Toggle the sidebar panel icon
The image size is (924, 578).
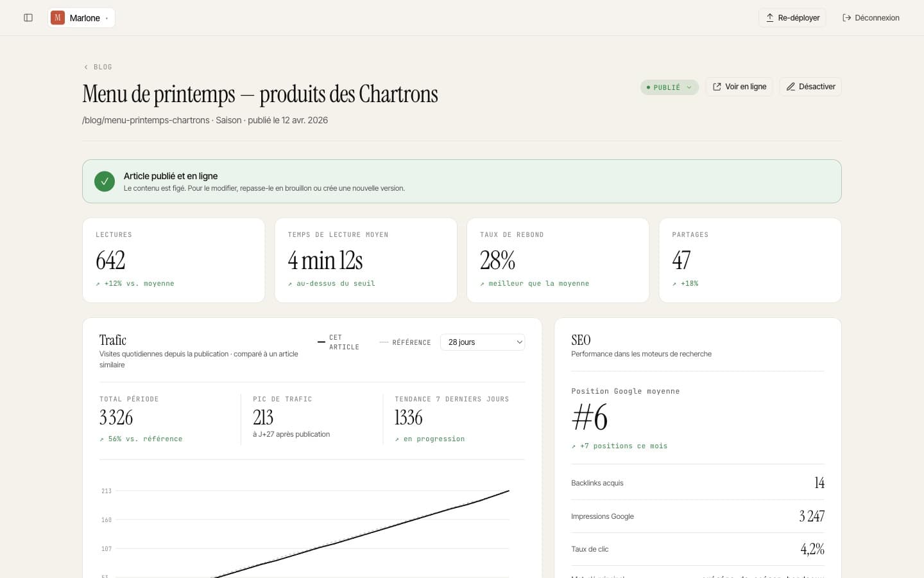tap(28, 18)
